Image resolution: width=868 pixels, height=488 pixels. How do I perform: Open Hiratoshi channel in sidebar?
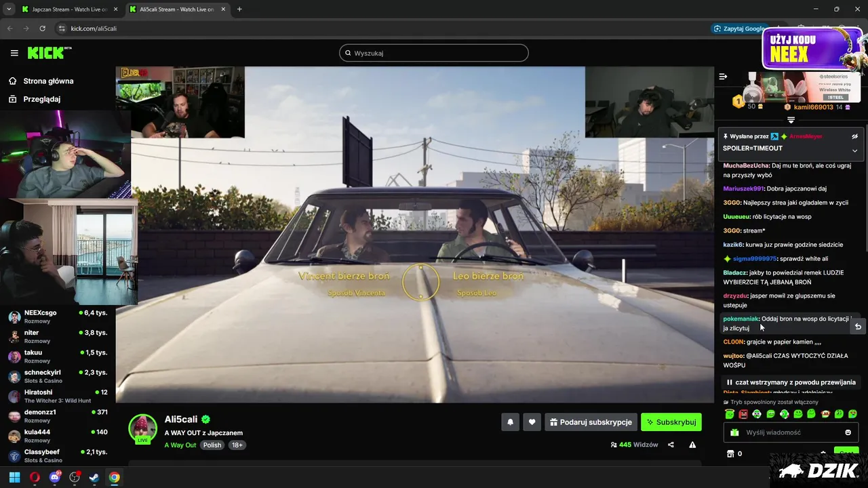[x=58, y=396]
